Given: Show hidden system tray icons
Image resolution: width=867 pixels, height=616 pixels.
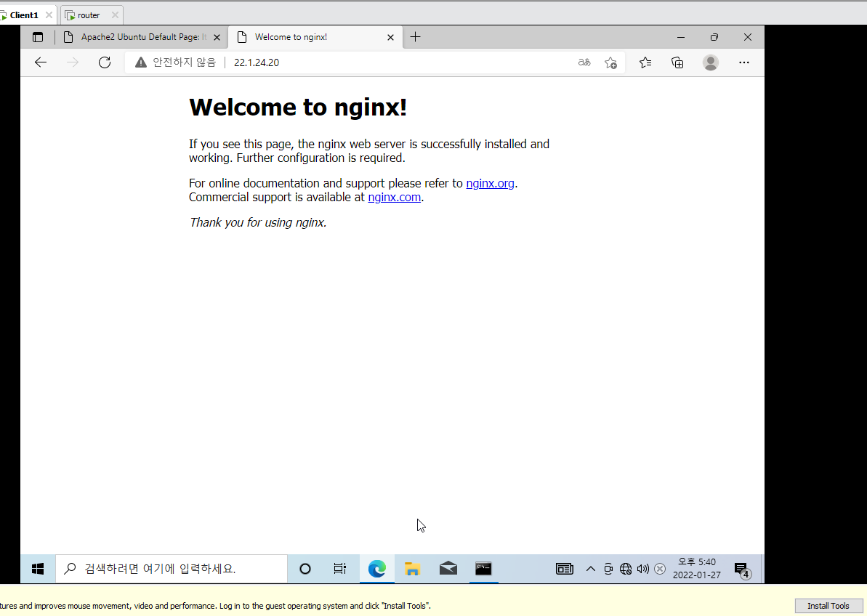Looking at the screenshot, I should tap(591, 569).
